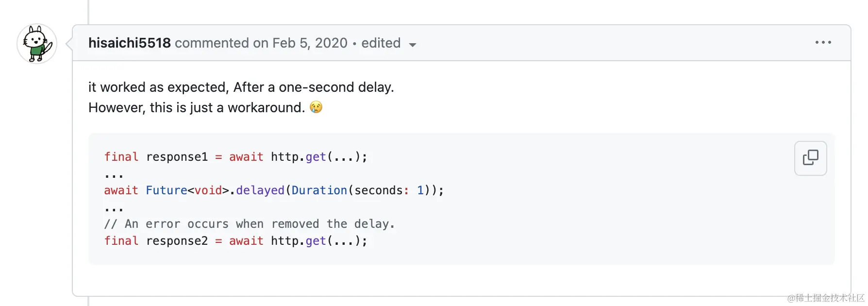
Task: Click the crying emoji in the comment
Action: coord(316,107)
